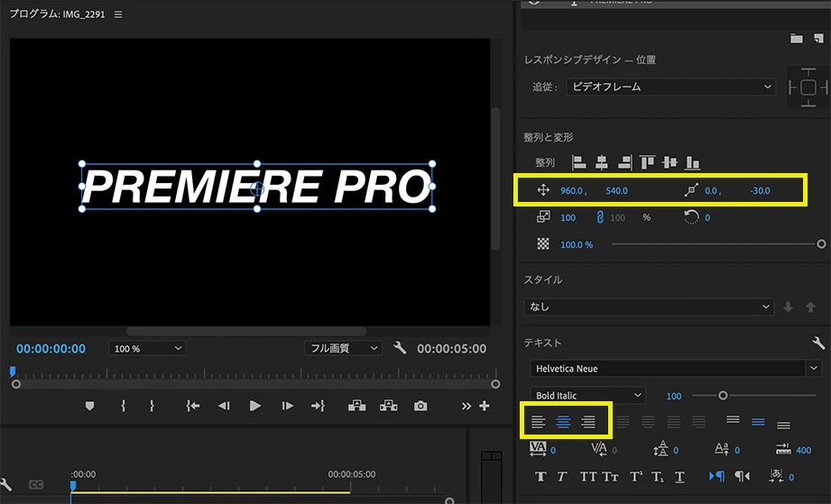
Task: Click the kerning V/A icon
Action: coord(599,449)
